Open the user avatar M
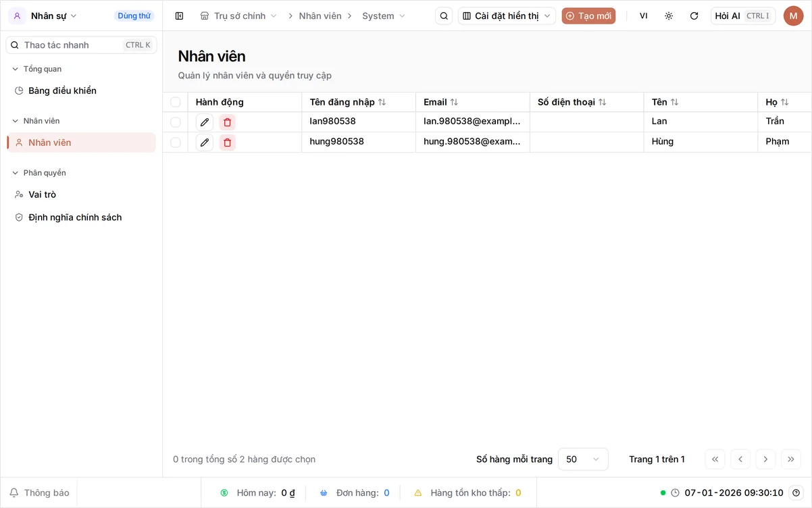This screenshot has width=812, height=508. click(793, 16)
